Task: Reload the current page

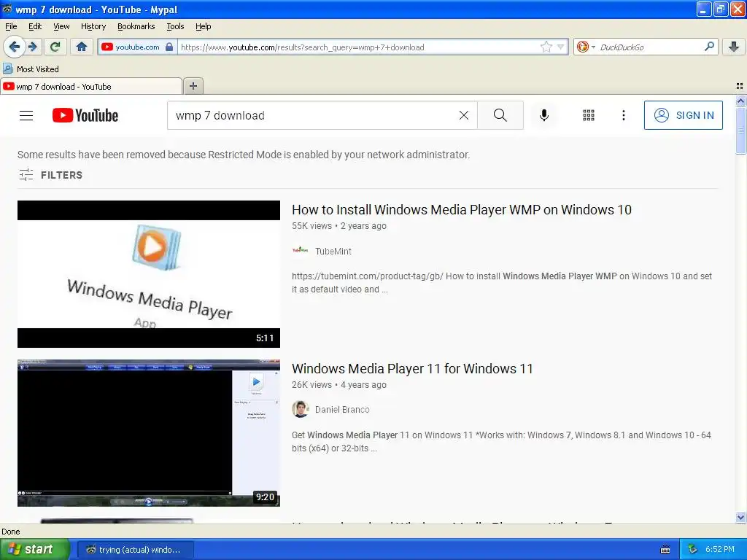Action: tap(55, 47)
